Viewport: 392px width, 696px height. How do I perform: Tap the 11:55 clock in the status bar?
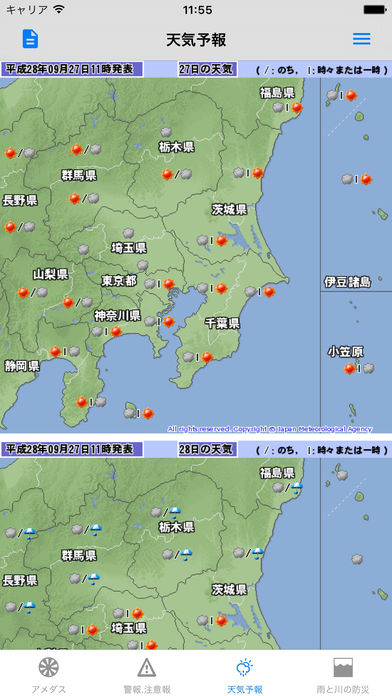(197, 10)
